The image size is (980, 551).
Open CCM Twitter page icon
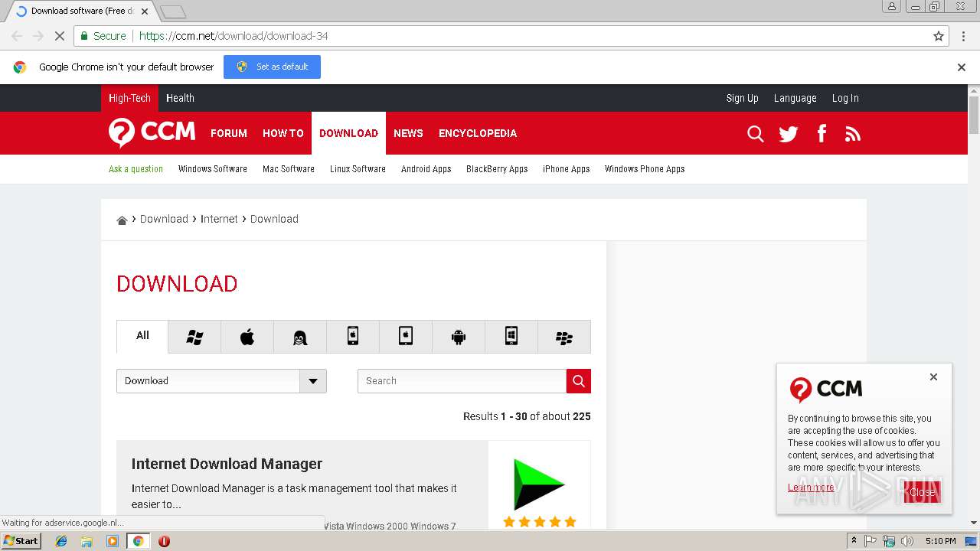[788, 134]
